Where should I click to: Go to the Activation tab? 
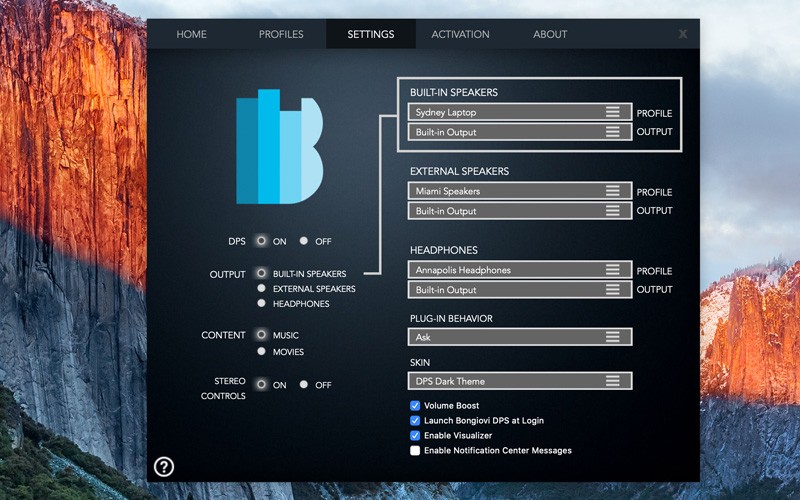(x=460, y=34)
